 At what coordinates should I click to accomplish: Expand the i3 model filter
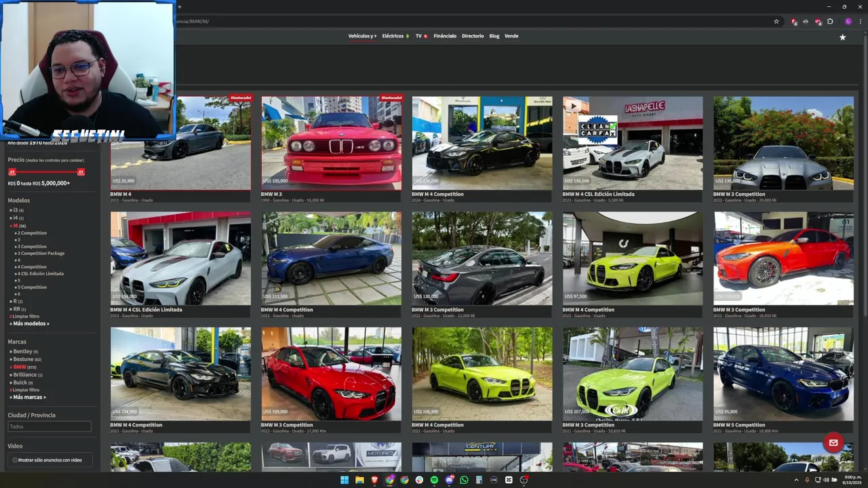16,210
